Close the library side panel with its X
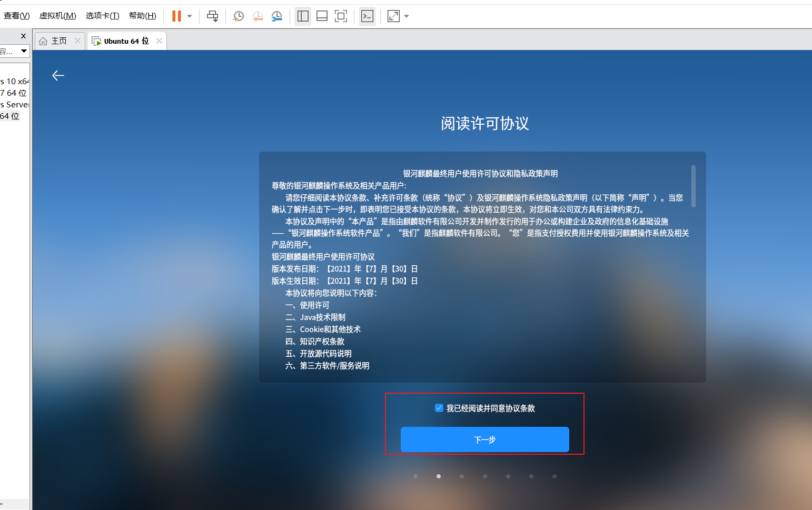 23,36
